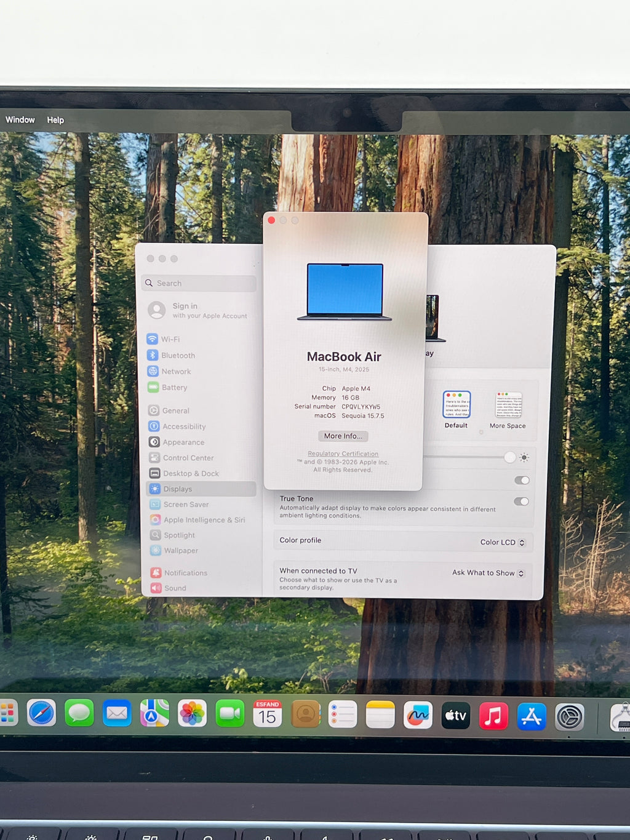Screen dimensions: 630x840
Task: Launch Music from the Dock
Action: point(493,716)
